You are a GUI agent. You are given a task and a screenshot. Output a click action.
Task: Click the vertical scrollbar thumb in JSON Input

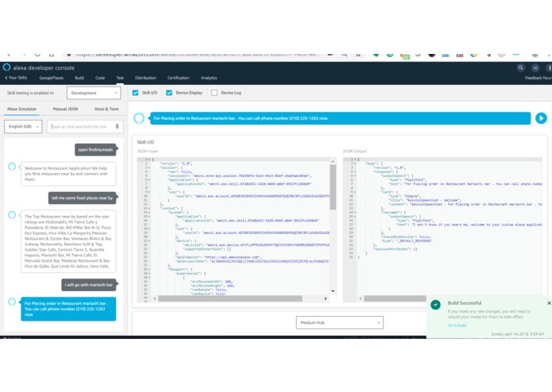coord(333,187)
